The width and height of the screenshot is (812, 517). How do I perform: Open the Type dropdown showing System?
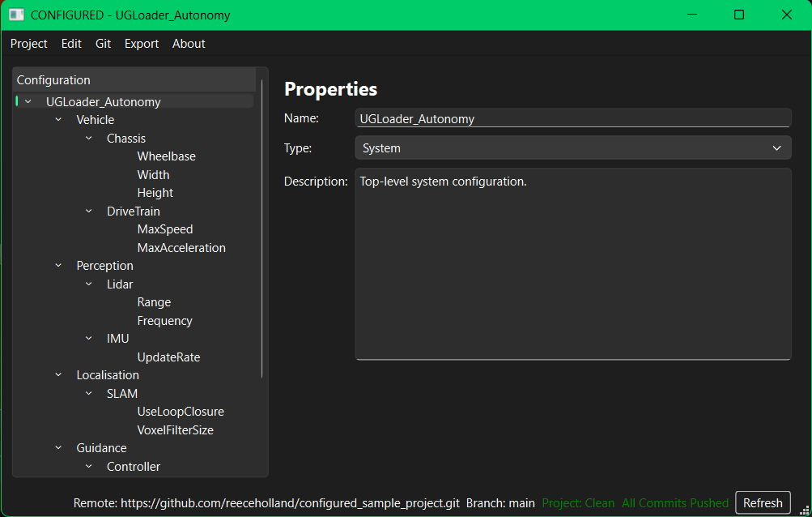point(572,147)
